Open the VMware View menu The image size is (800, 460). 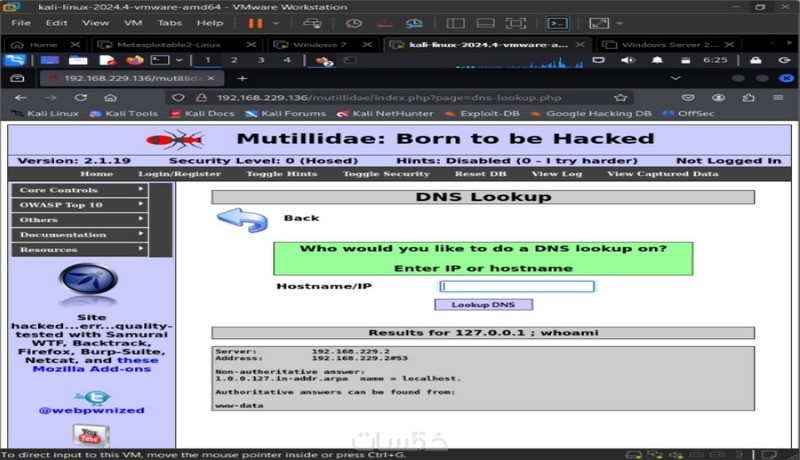click(95, 23)
